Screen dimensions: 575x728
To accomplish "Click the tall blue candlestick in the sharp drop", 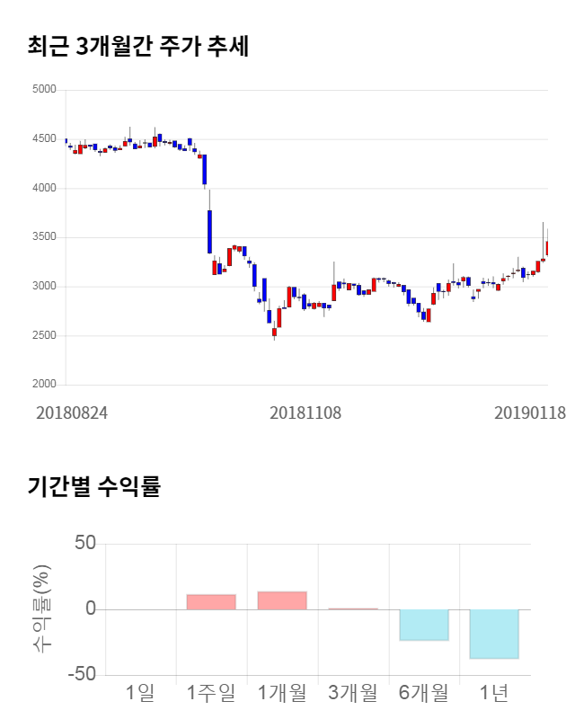I will (209, 231).
